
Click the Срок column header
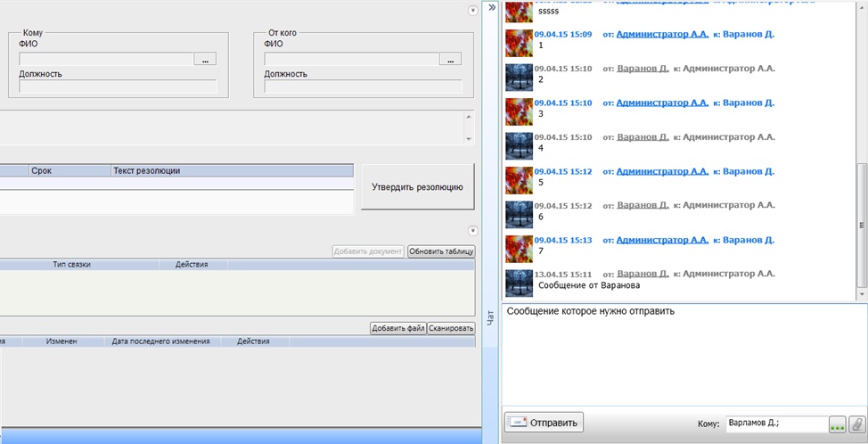70,171
